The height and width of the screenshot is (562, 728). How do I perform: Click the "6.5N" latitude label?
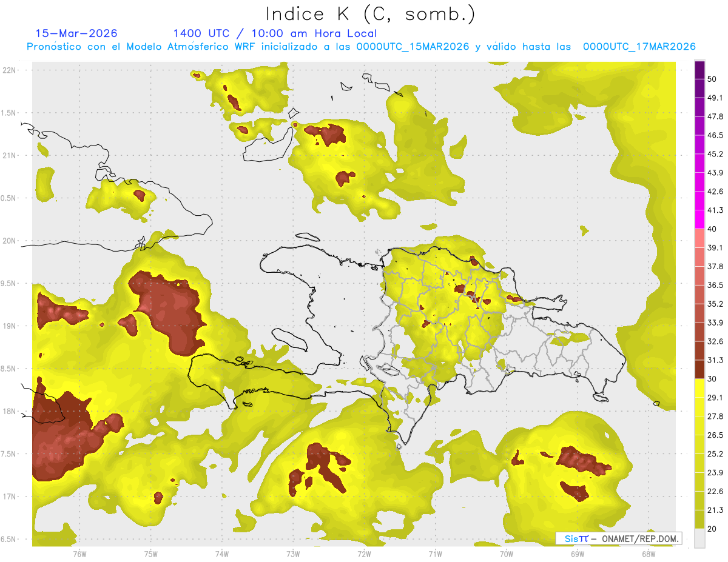(x=9, y=539)
